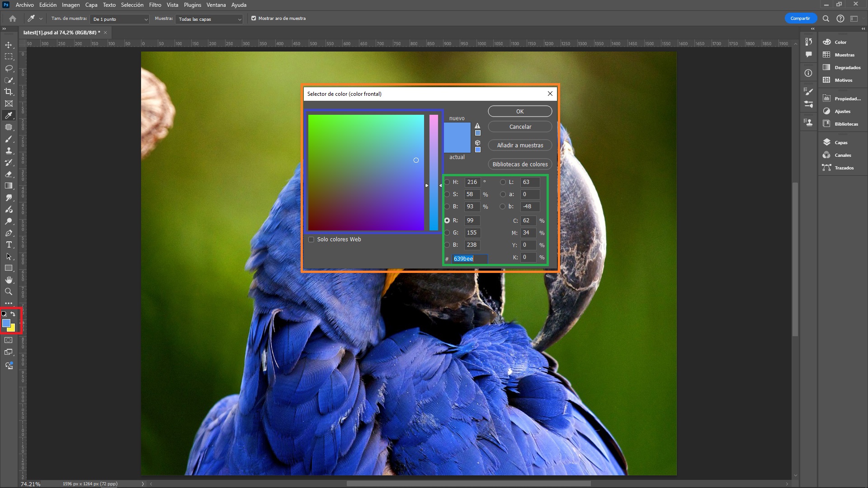Open the Info panel icon
The height and width of the screenshot is (488, 868).
(x=809, y=73)
